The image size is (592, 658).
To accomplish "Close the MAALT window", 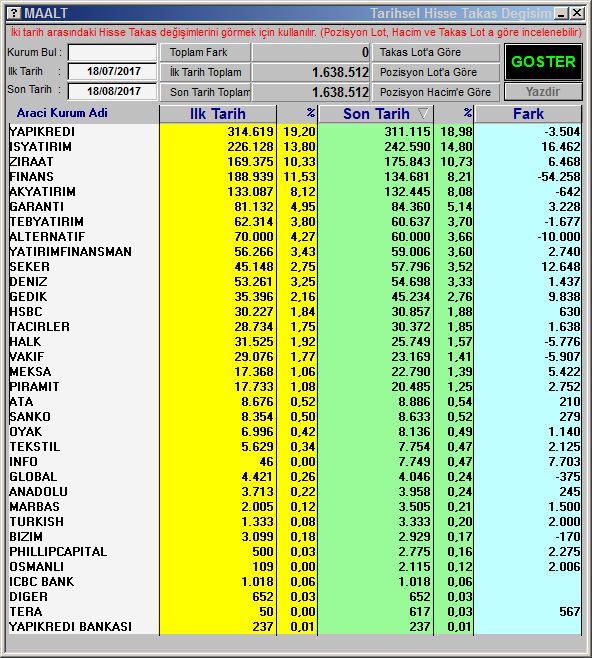I will (x=577, y=13).
